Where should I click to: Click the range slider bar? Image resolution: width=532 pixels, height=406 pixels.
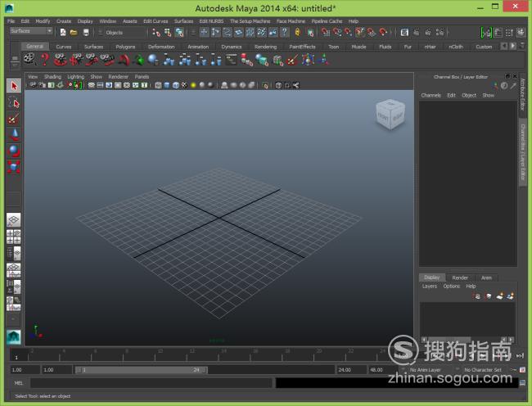[x=141, y=370]
